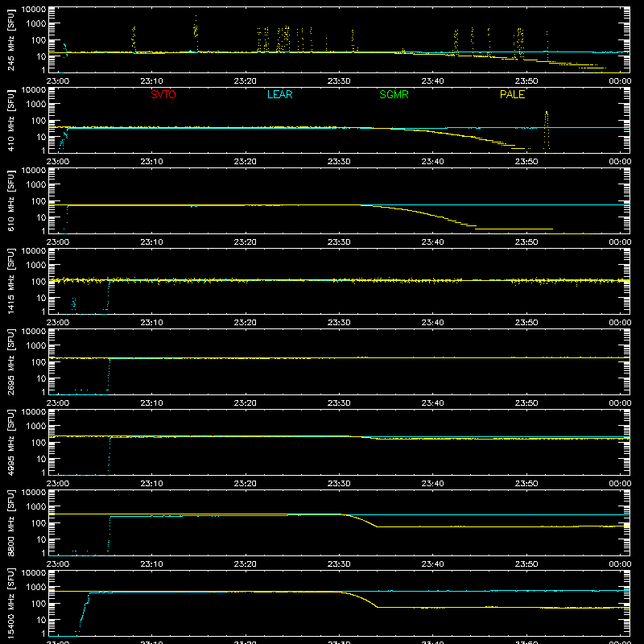
Task: Click the 23:30 tick under the 245 MHz plot
Action: click(339, 81)
